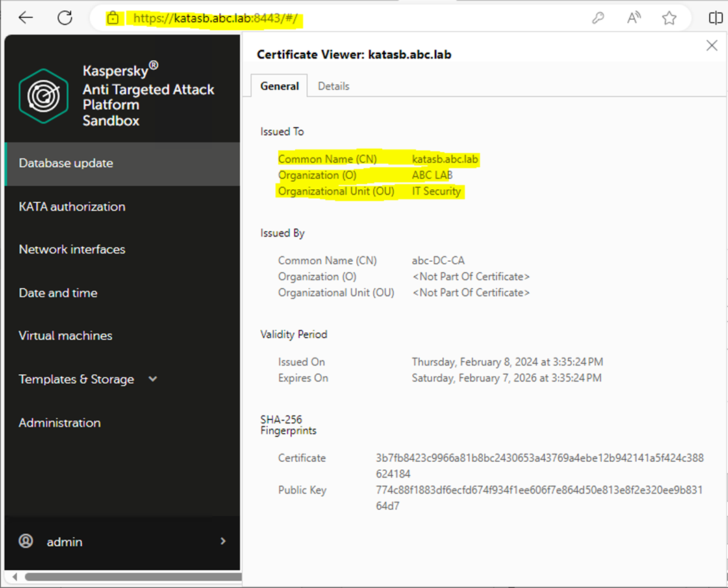Click the Read aloud icon
This screenshot has width=728, height=588.
pos(634,19)
